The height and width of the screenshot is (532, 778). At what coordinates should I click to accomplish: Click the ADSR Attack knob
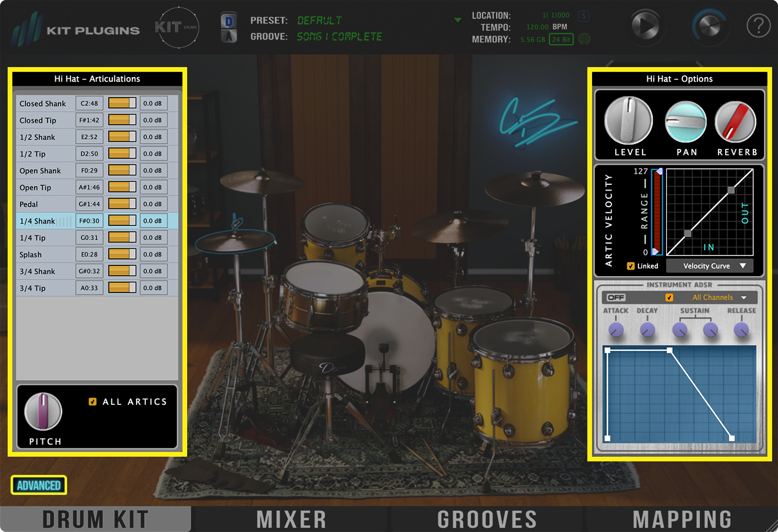(616, 330)
